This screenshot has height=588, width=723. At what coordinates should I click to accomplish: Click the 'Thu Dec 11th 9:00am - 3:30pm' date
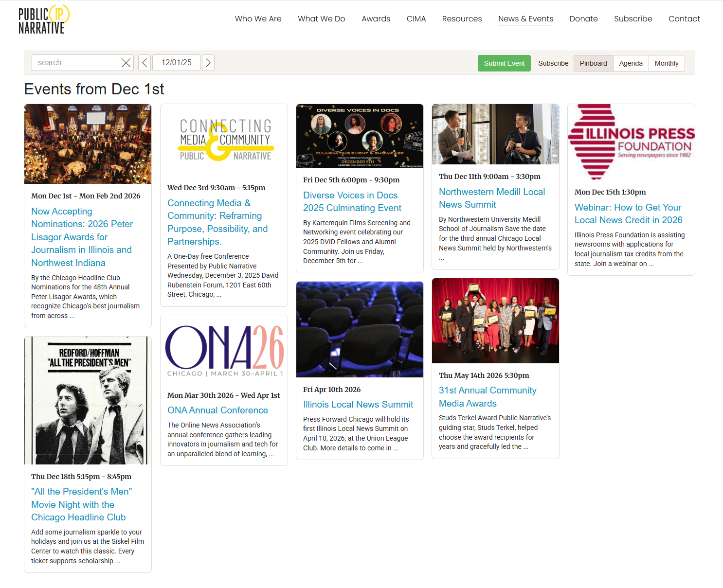[x=489, y=177]
